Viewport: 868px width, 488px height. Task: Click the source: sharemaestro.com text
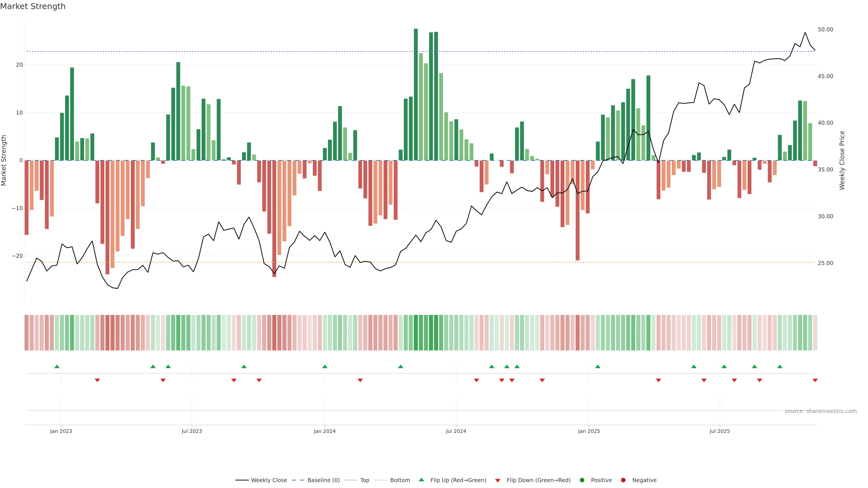[x=821, y=411]
